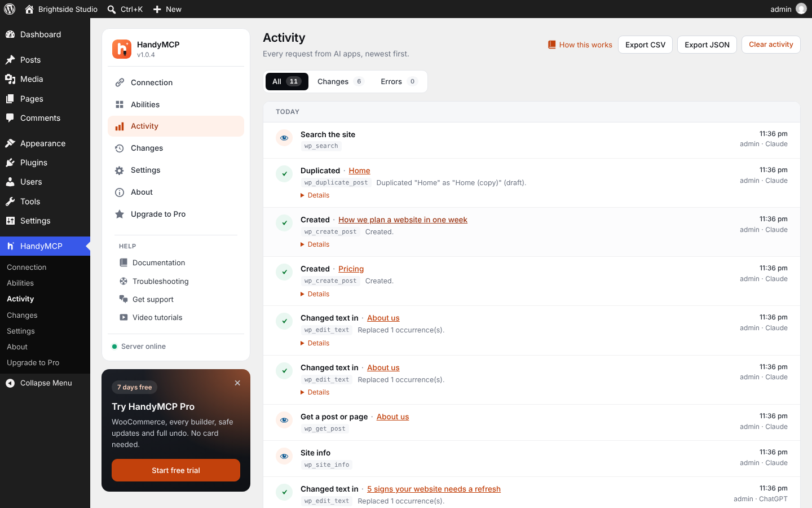Open Connection in the HandyMCP panel

tap(176, 82)
